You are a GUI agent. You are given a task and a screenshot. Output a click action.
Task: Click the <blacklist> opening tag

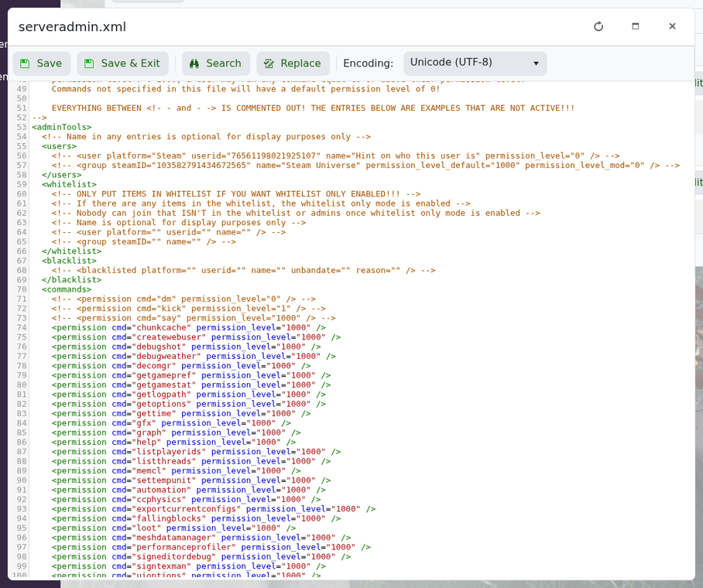(x=69, y=261)
